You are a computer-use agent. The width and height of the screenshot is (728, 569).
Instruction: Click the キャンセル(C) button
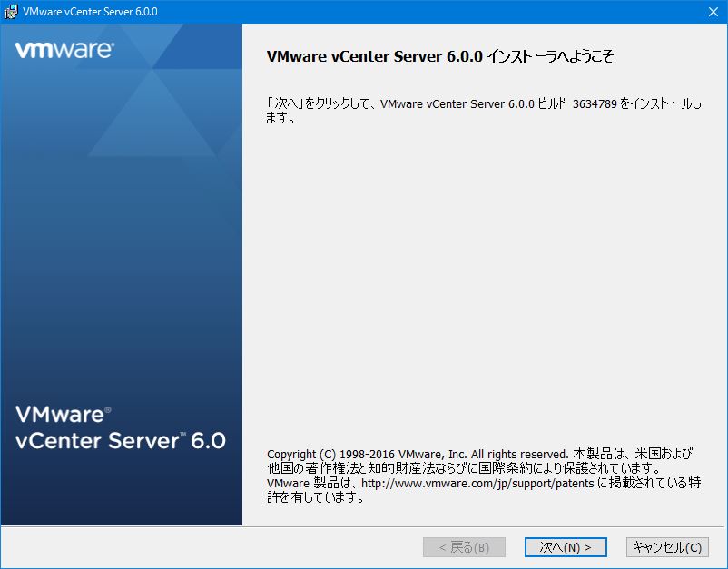[667, 547]
